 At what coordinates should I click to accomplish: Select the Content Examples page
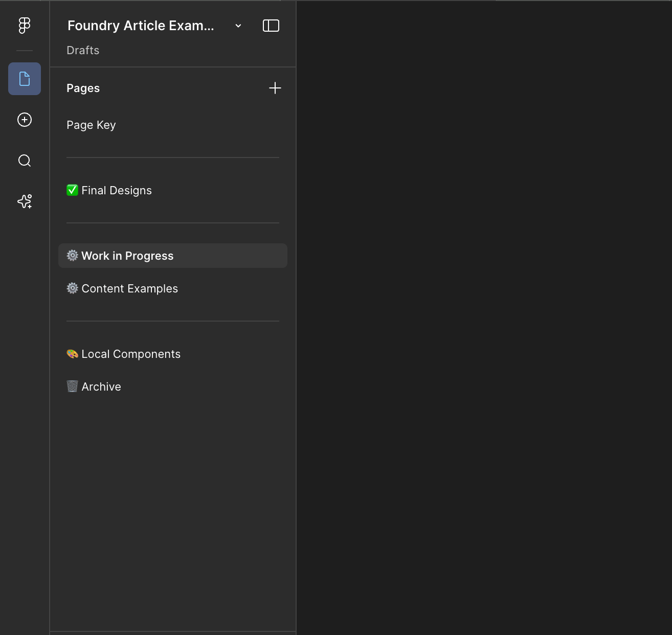point(129,288)
